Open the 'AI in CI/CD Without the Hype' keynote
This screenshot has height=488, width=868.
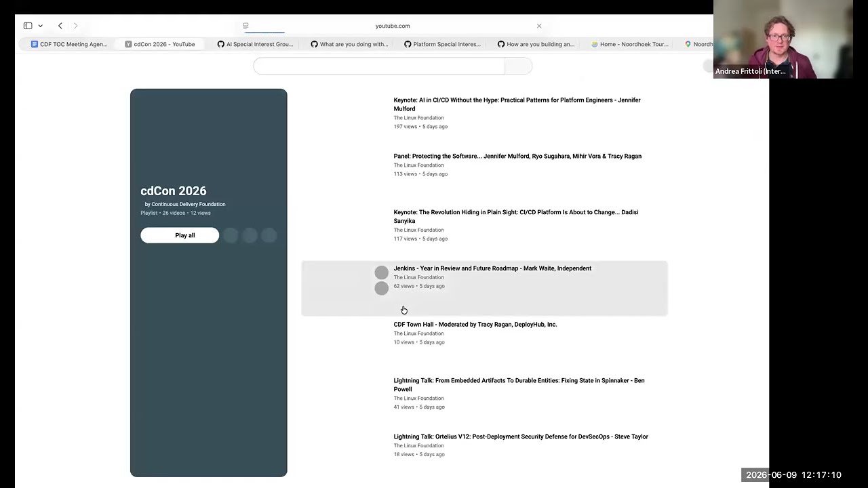coord(517,104)
